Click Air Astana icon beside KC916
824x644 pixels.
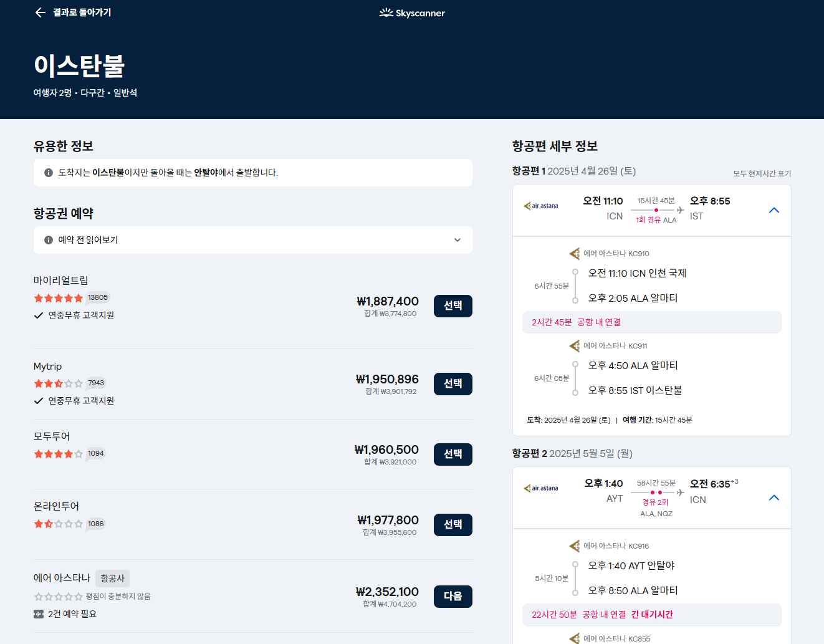[575, 546]
